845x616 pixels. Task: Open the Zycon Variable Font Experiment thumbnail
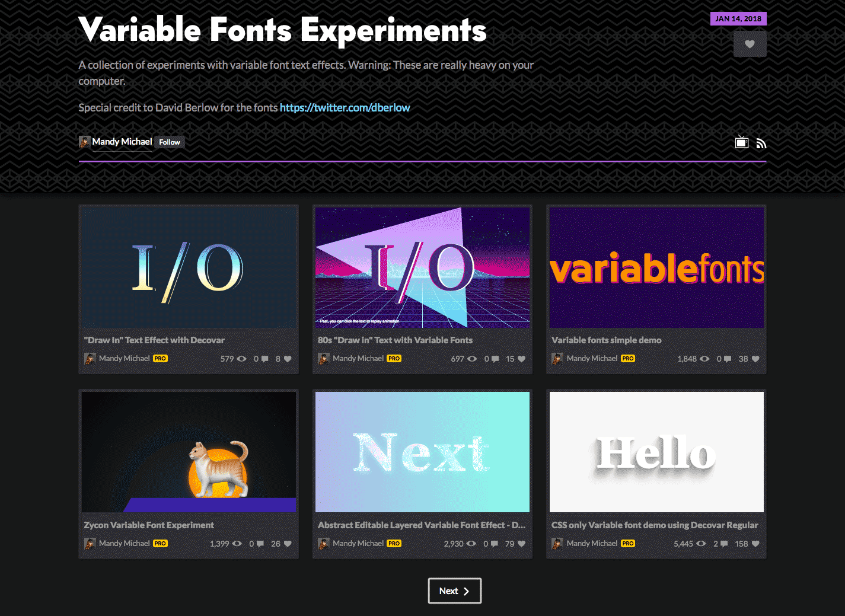189,452
